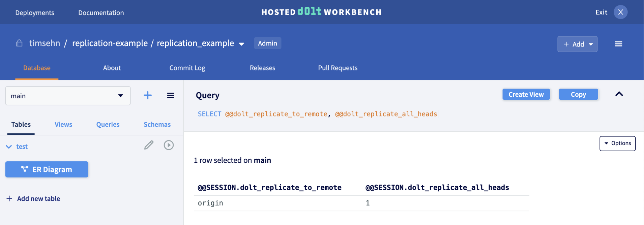Click the Hosted Dolt Workbench logo

point(321,12)
